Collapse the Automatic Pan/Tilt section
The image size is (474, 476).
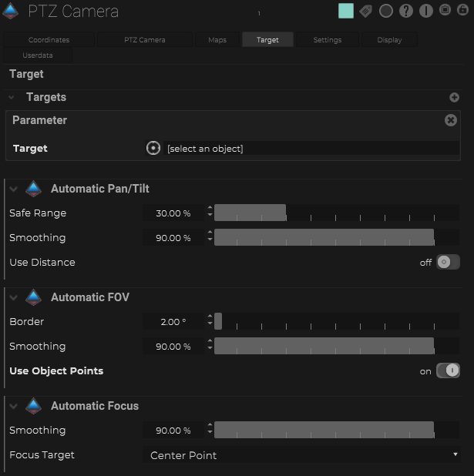point(13,189)
